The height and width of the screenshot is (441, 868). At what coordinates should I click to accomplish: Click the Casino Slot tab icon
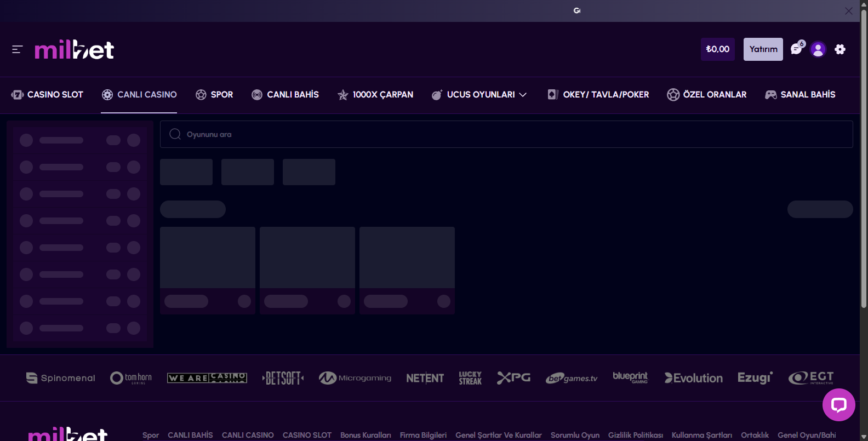pos(17,95)
